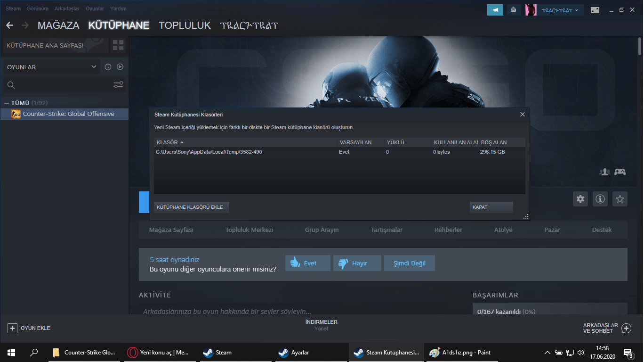Viewport: 644px width, 362px height.
Task: Click the plus icon next to OYUN EKLE
Action: point(13,328)
